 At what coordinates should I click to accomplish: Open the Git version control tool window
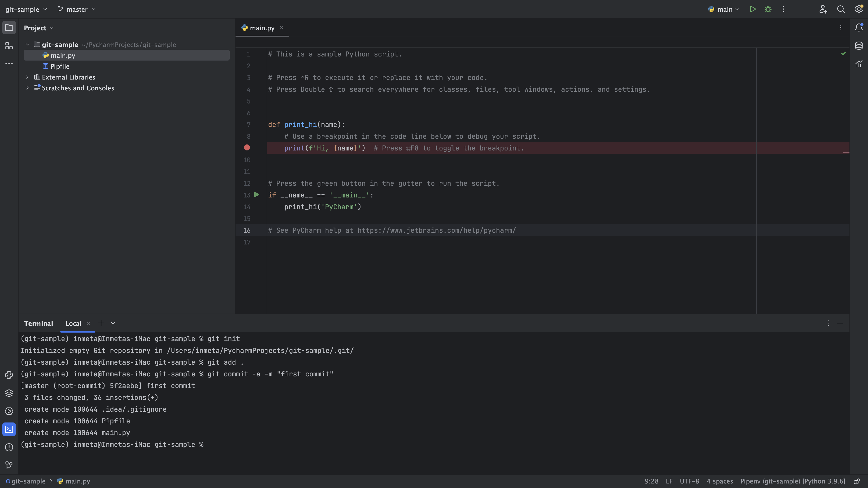(x=9, y=465)
